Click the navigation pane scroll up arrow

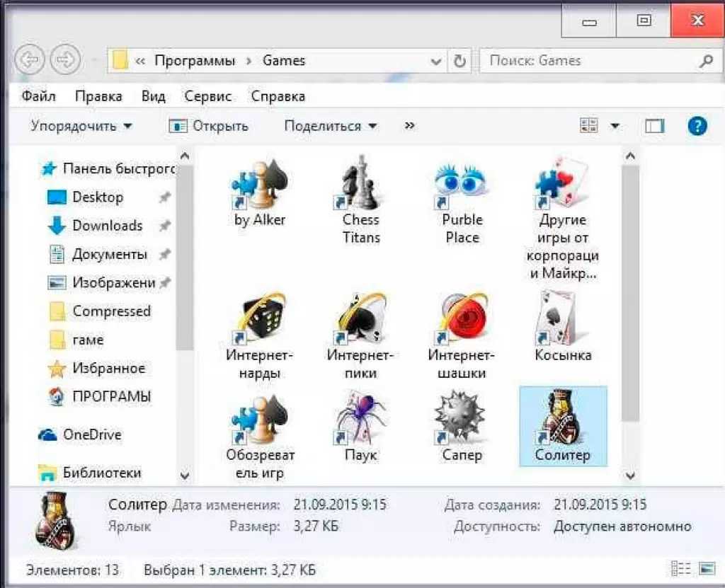pos(185,156)
